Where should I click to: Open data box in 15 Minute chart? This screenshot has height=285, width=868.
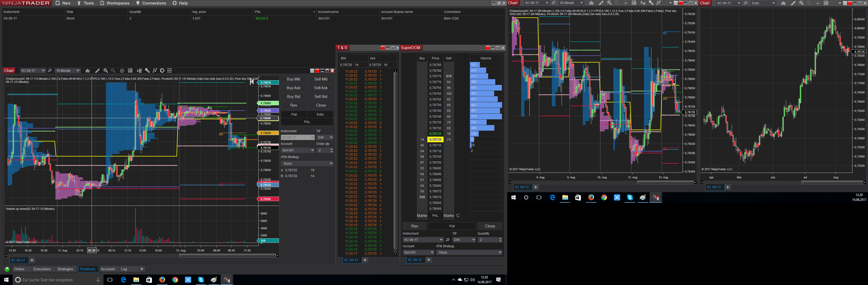pyautogui.click(x=130, y=71)
